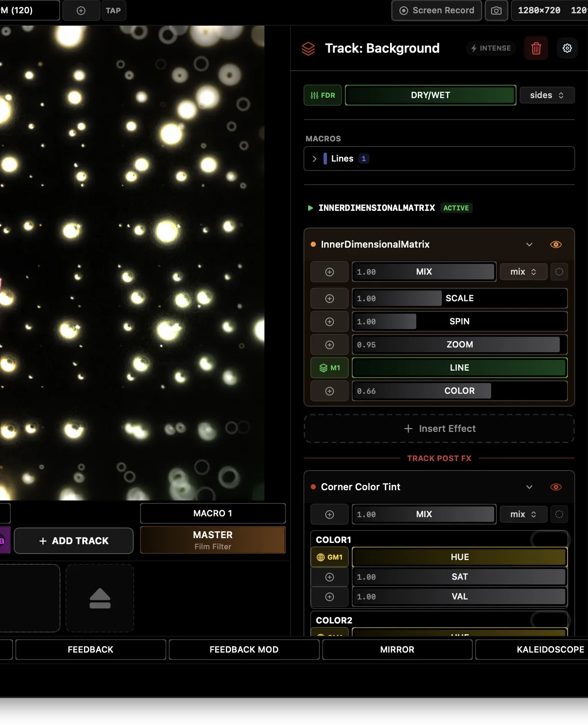
Task: Open track settings gear icon
Action: 567,48
